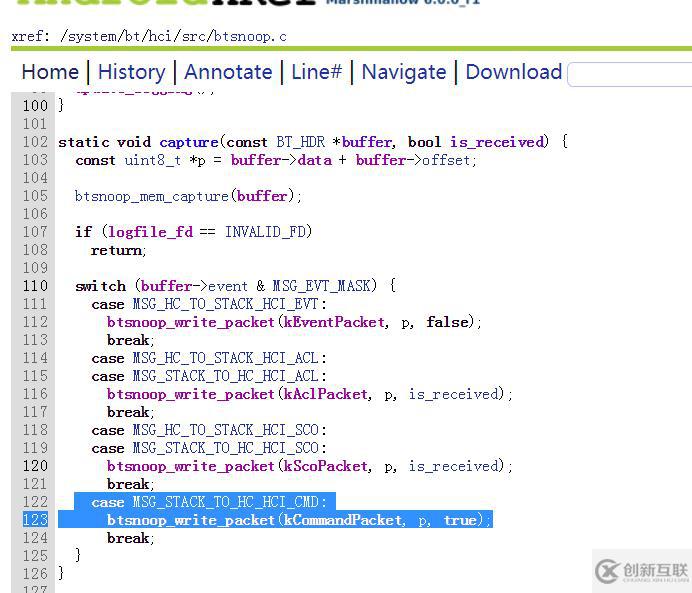Open kScoPacket symbol link
692x593 pixels.
(x=325, y=466)
